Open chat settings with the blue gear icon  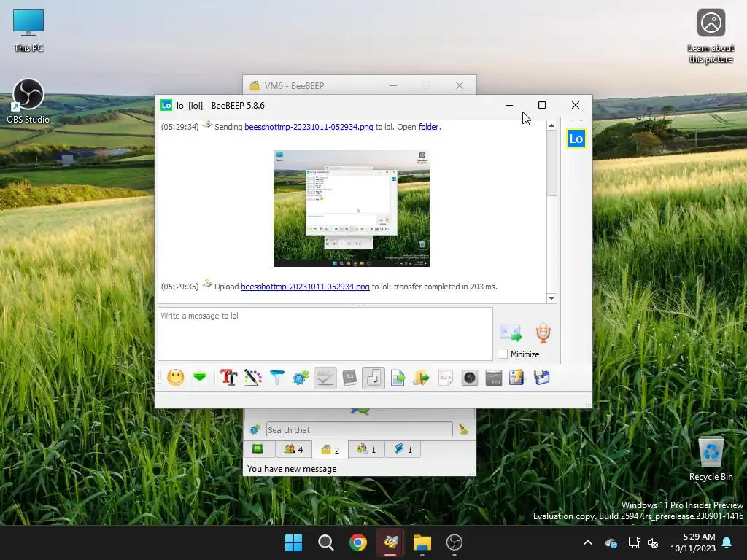[x=301, y=378]
